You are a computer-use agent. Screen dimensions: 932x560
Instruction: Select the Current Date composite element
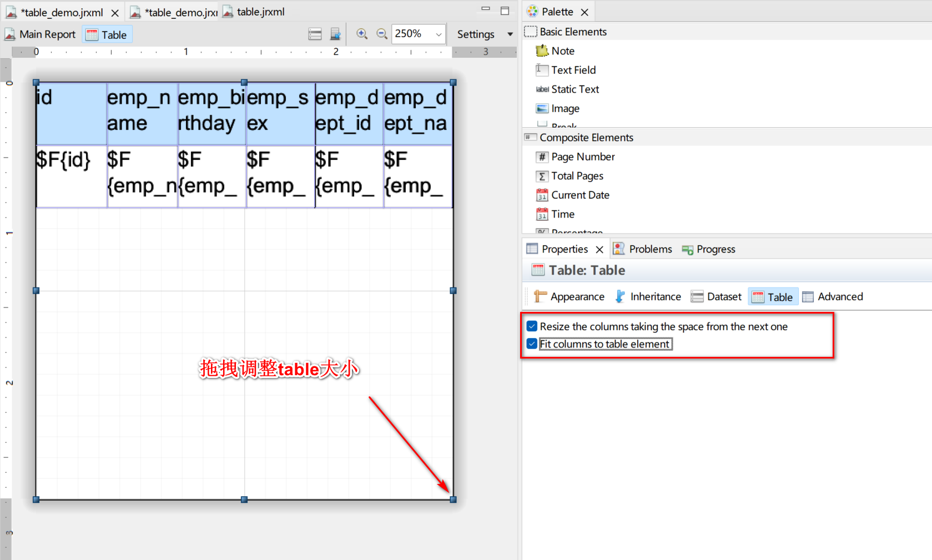[x=580, y=195]
